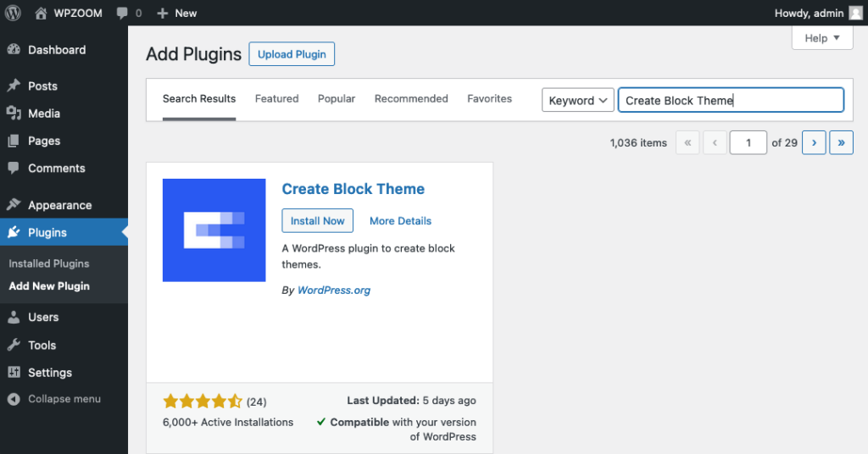Screen dimensions: 868x454
Task: Click the WordPress.org author link
Action: [x=334, y=290]
